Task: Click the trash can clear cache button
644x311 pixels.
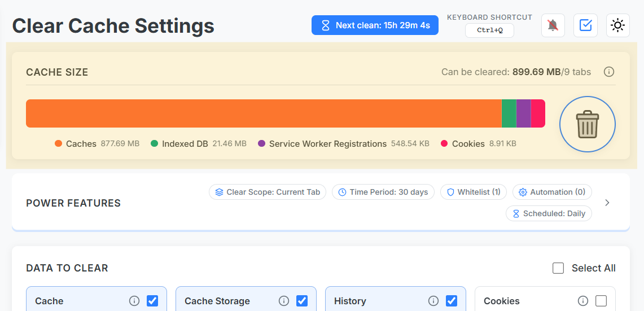Action: coord(588,124)
